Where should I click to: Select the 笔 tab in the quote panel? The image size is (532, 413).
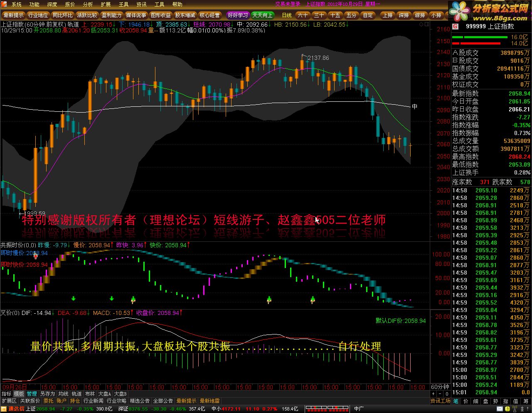tap(456, 401)
